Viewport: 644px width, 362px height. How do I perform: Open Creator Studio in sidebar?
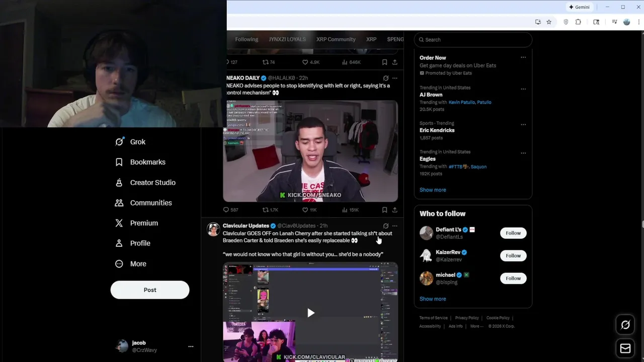(x=145, y=183)
